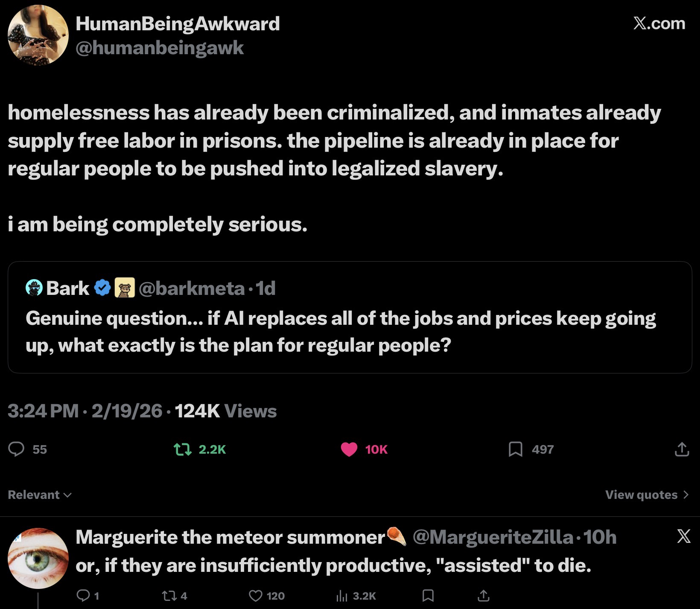Reply to HumanBeingAwkward's post

coord(17,449)
